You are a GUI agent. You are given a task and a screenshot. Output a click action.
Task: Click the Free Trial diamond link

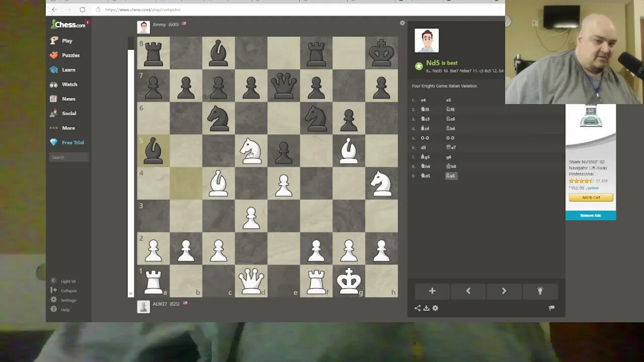pos(67,143)
